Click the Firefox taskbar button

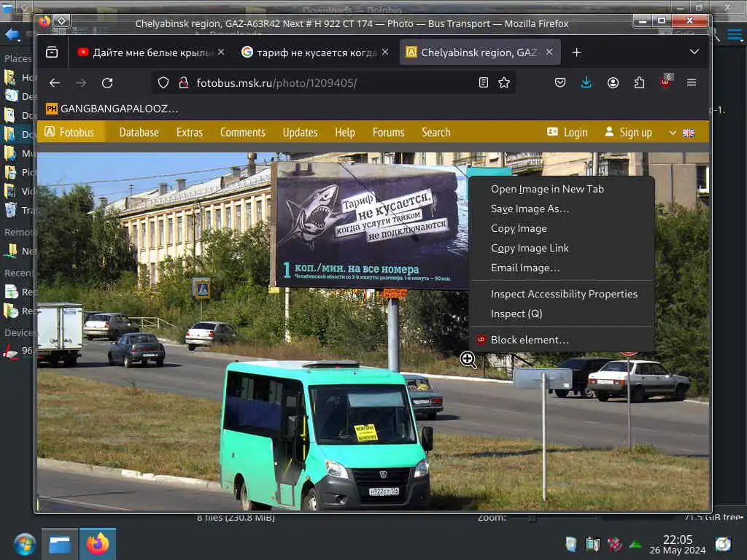click(98, 544)
